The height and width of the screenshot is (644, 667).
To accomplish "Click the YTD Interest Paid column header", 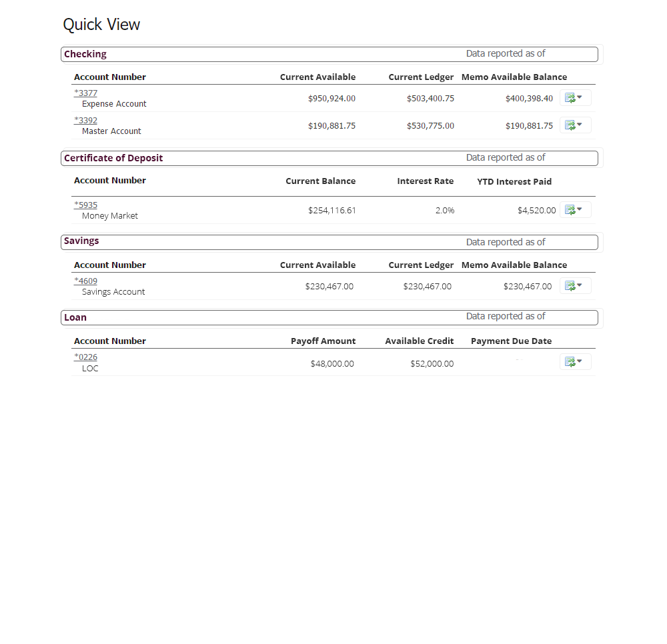I will click(x=514, y=182).
